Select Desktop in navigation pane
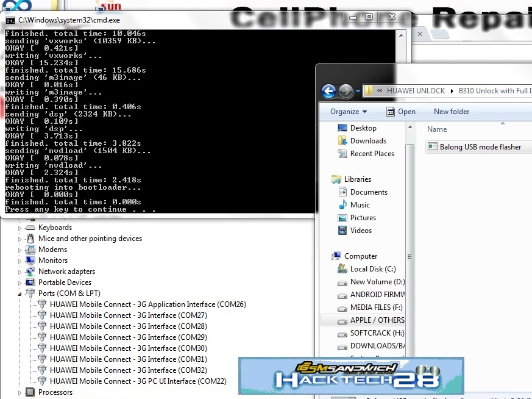This screenshot has height=399, width=532. (357, 128)
